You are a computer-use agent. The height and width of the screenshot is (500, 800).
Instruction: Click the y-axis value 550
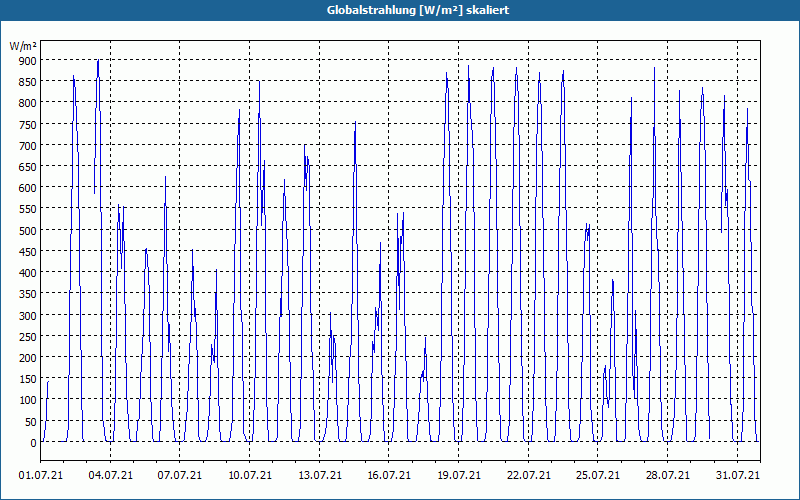tap(28, 209)
